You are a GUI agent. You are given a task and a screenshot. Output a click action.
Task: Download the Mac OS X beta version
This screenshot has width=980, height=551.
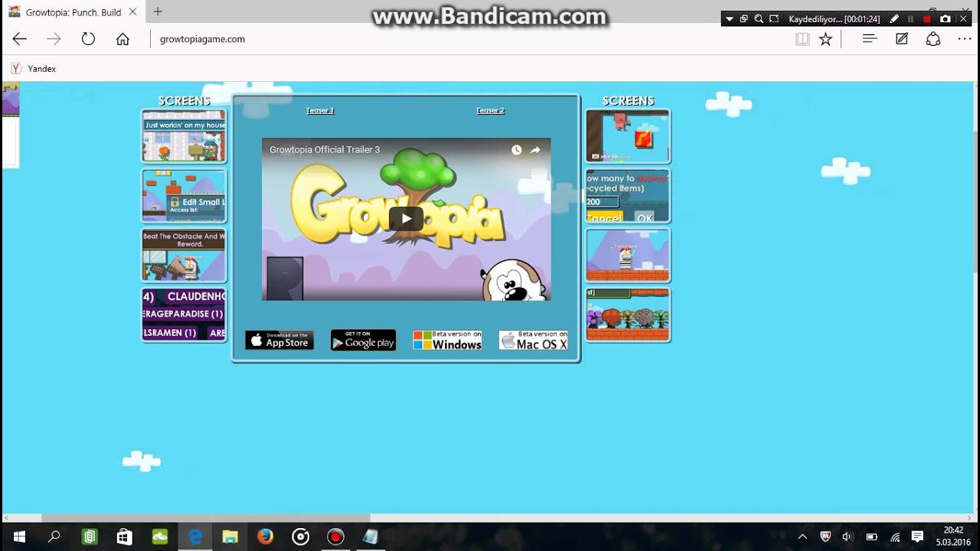tap(533, 341)
